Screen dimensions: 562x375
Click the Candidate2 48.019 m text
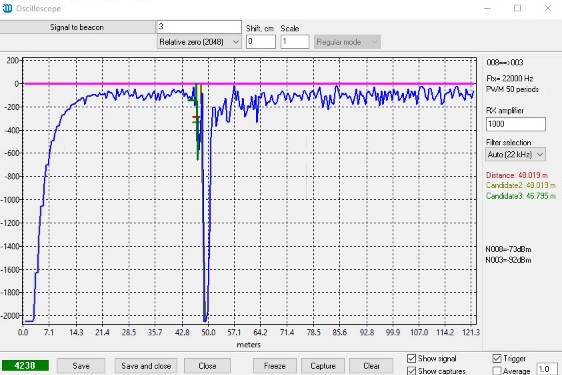521,185
